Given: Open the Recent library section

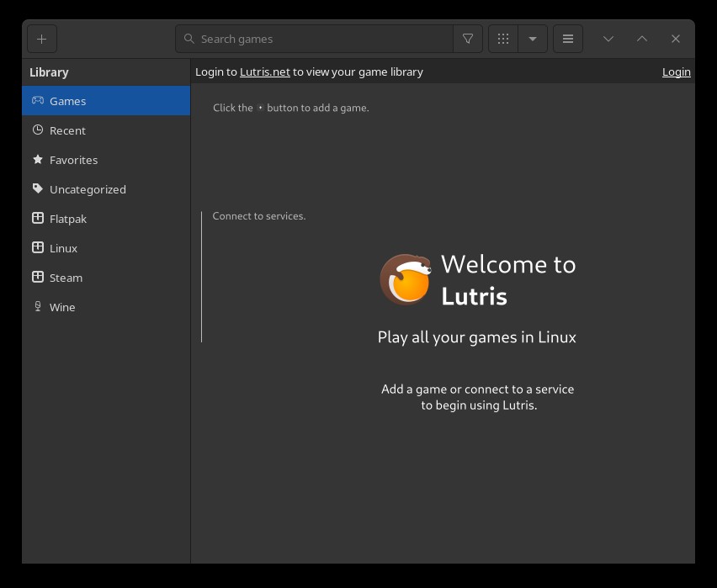Looking at the screenshot, I should [x=106, y=130].
